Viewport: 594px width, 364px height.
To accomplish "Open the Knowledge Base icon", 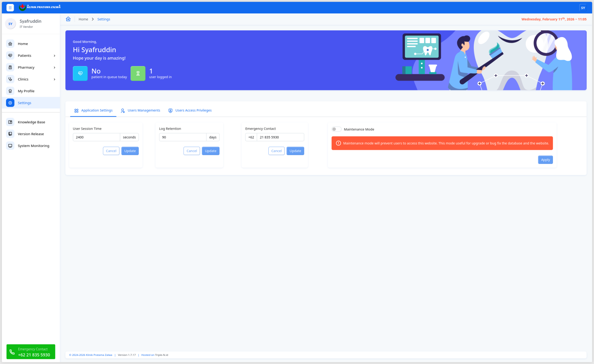I will coord(10,122).
